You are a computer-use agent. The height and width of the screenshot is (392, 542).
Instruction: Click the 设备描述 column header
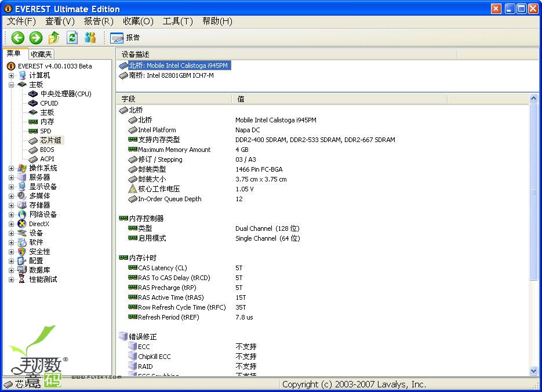(287, 55)
